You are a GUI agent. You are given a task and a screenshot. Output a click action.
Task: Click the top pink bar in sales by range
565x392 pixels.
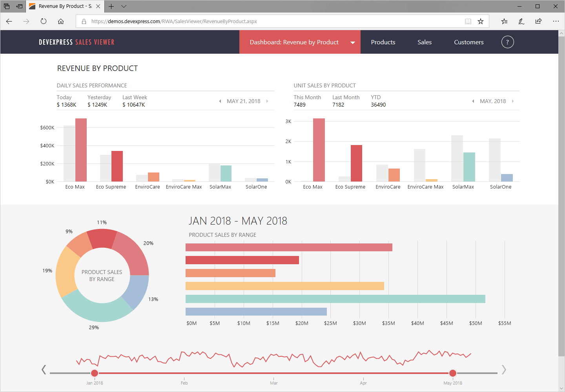289,247
